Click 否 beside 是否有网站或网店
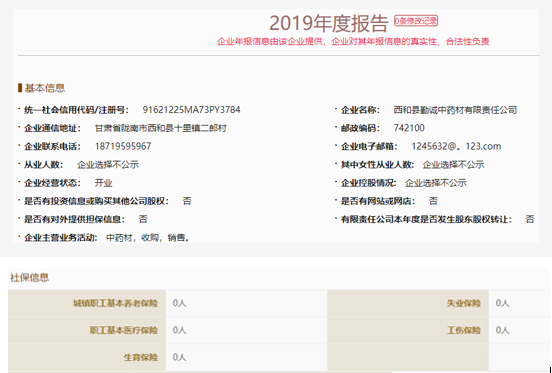The width and height of the screenshot is (552, 373). point(433,201)
